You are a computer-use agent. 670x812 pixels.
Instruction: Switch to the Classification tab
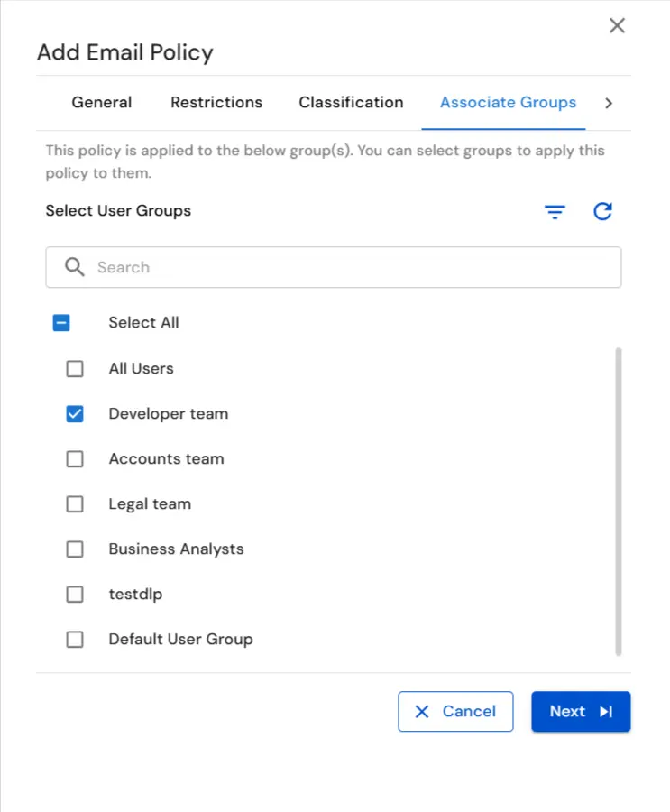(x=351, y=103)
